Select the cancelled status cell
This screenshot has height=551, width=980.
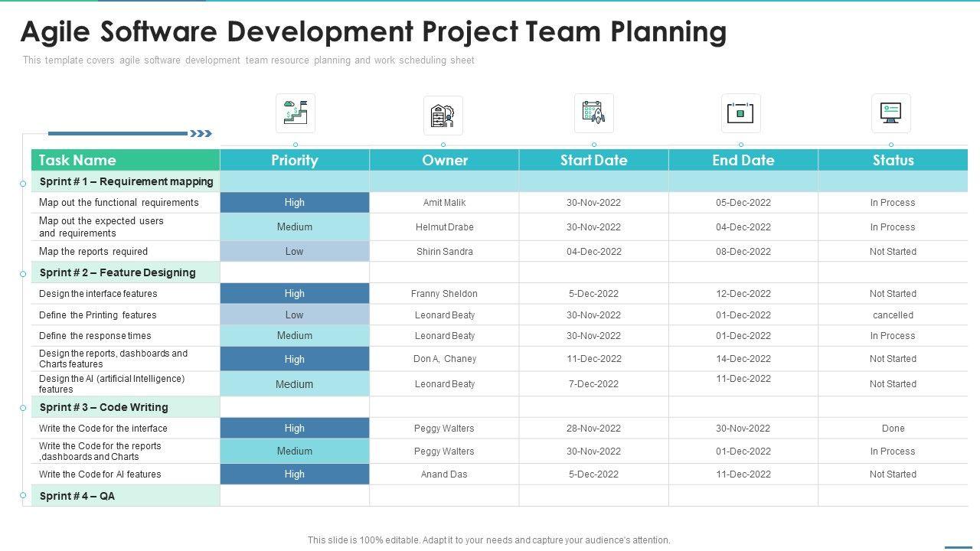893,315
